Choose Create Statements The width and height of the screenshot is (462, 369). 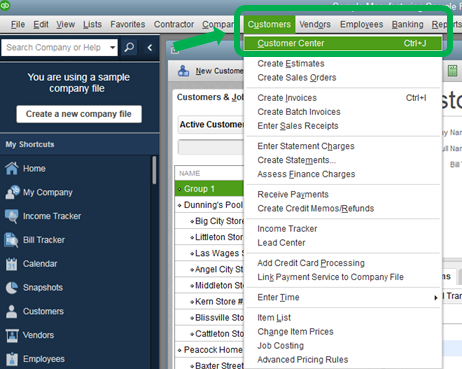click(296, 160)
